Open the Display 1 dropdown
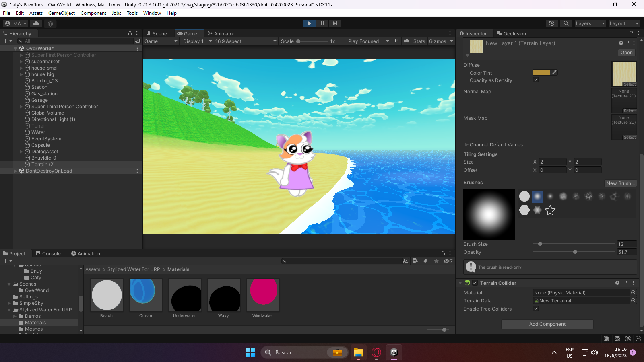The width and height of the screenshot is (644, 362). click(x=197, y=41)
